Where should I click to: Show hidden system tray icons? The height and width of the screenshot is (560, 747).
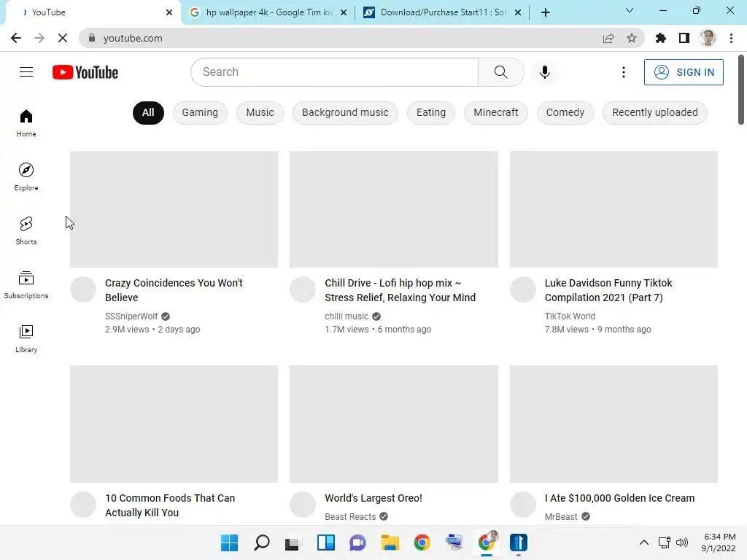tap(643, 542)
